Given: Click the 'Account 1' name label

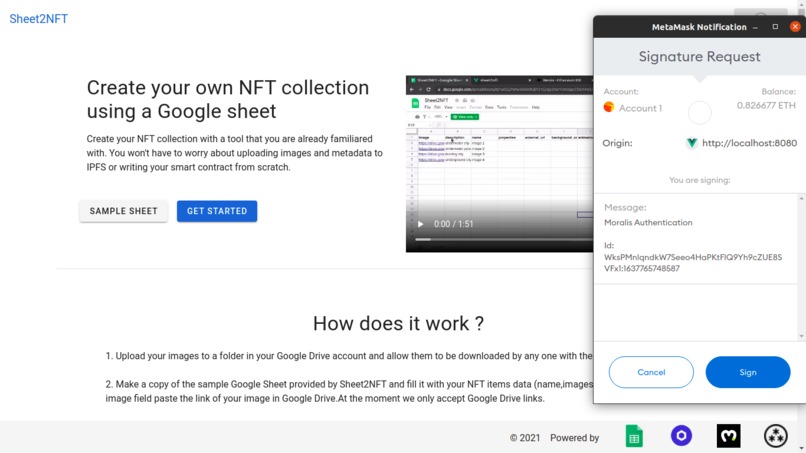Looking at the screenshot, I should pos(640,108).
